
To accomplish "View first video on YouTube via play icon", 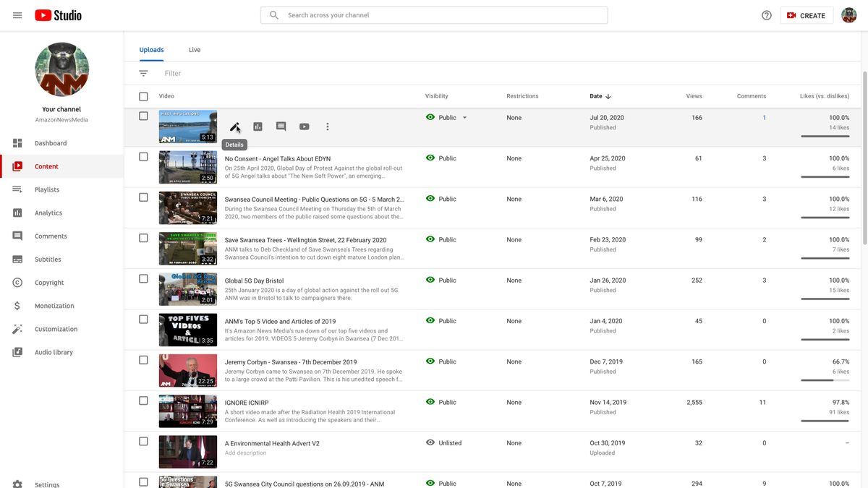I will pos(302,127).
